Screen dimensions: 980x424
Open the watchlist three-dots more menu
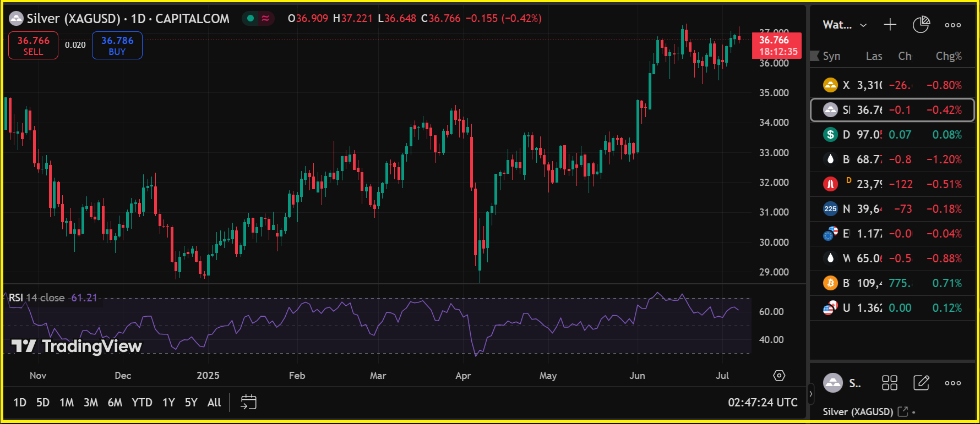[952, 25]
